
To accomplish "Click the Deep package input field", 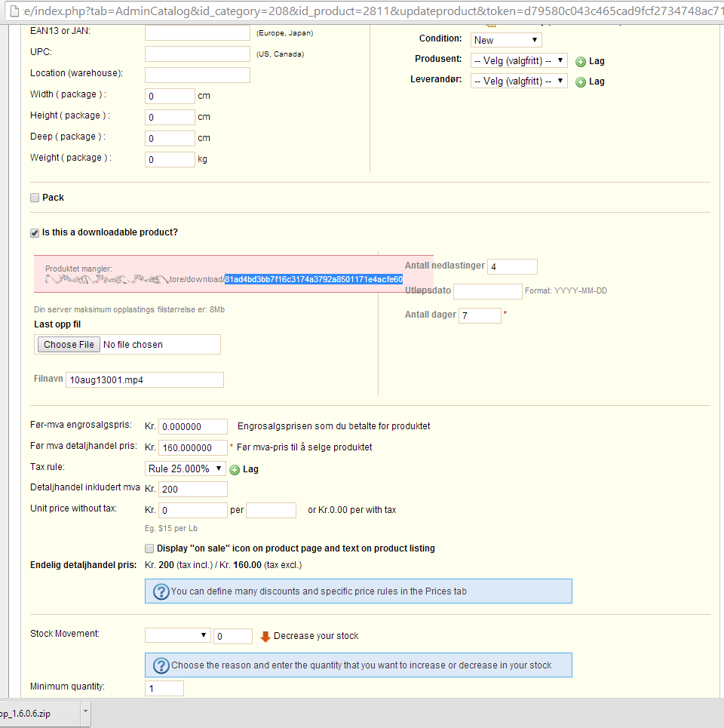I will (x=170, y=138).
